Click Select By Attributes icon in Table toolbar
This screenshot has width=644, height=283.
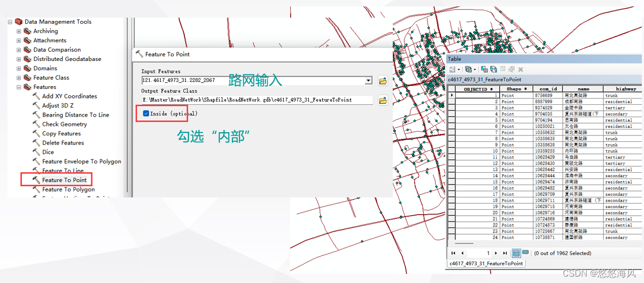click(484, 69)
